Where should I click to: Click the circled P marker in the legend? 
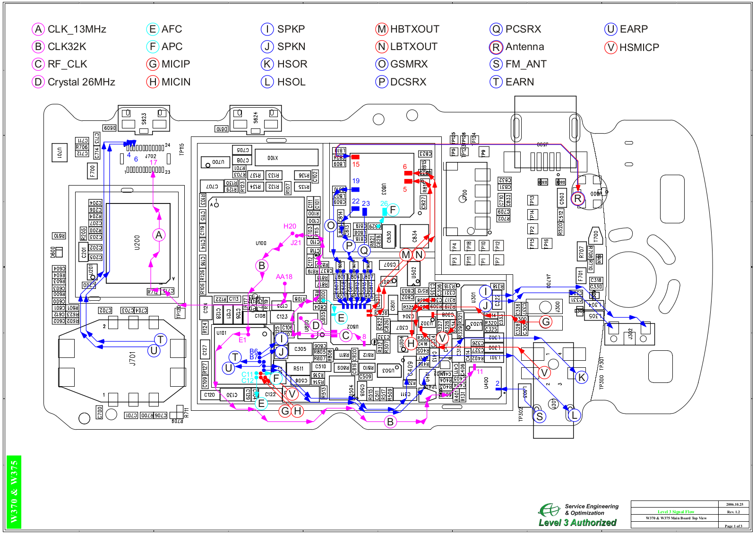pos(382,82)
